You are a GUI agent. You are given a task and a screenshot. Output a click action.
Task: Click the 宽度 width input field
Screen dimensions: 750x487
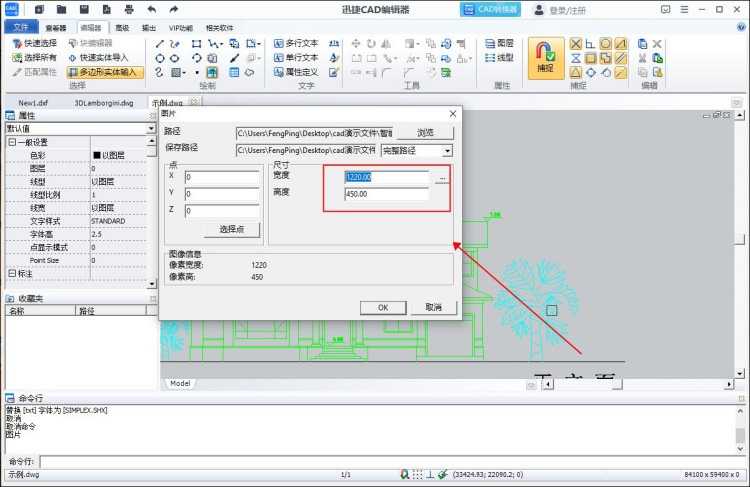pos(386,177)
